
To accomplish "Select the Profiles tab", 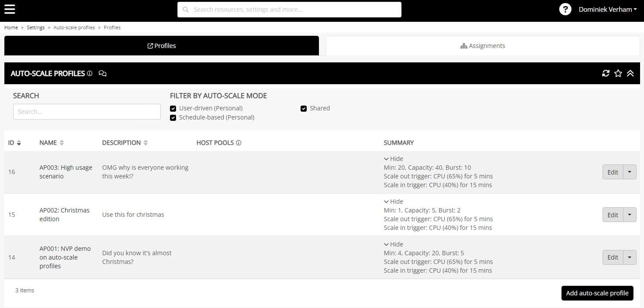I will [162, 46].
